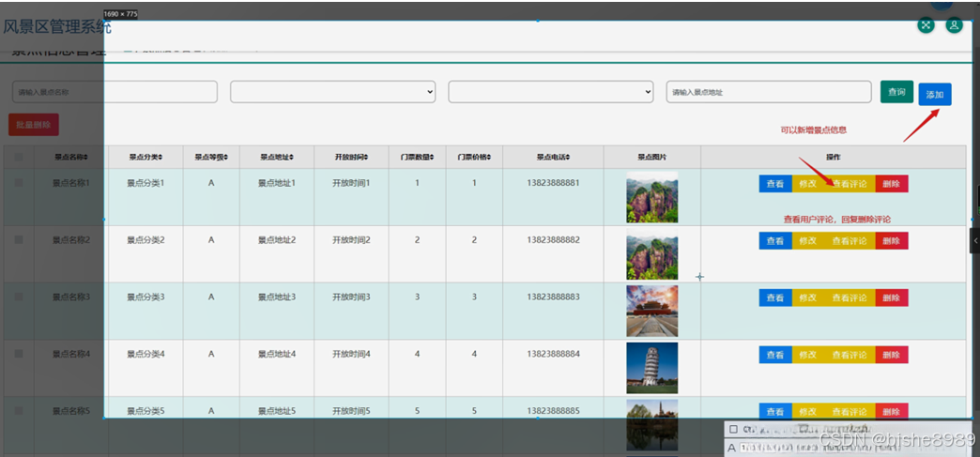This screenshot has height=457, width=980.
Task: Select phone number 13823888883
Action: tap(553, 297)
